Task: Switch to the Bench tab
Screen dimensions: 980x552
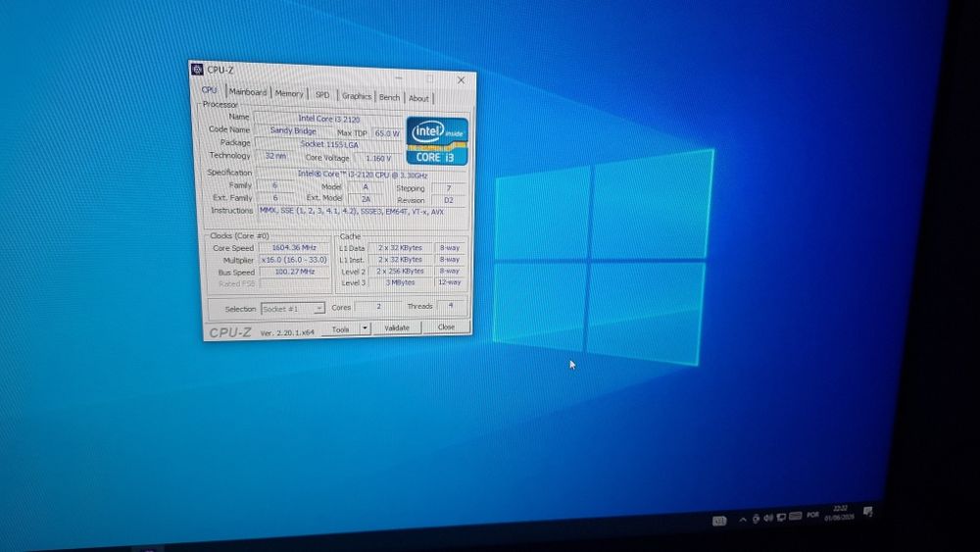Action: pos(389,97)
